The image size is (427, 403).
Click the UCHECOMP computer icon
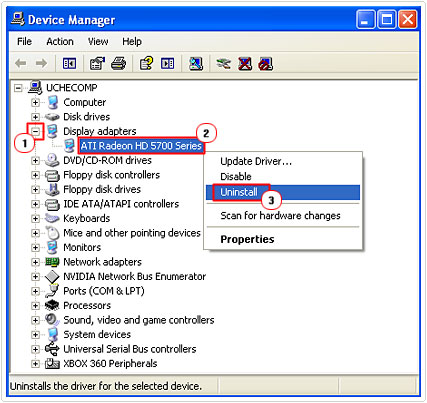(x=35, y=87)
